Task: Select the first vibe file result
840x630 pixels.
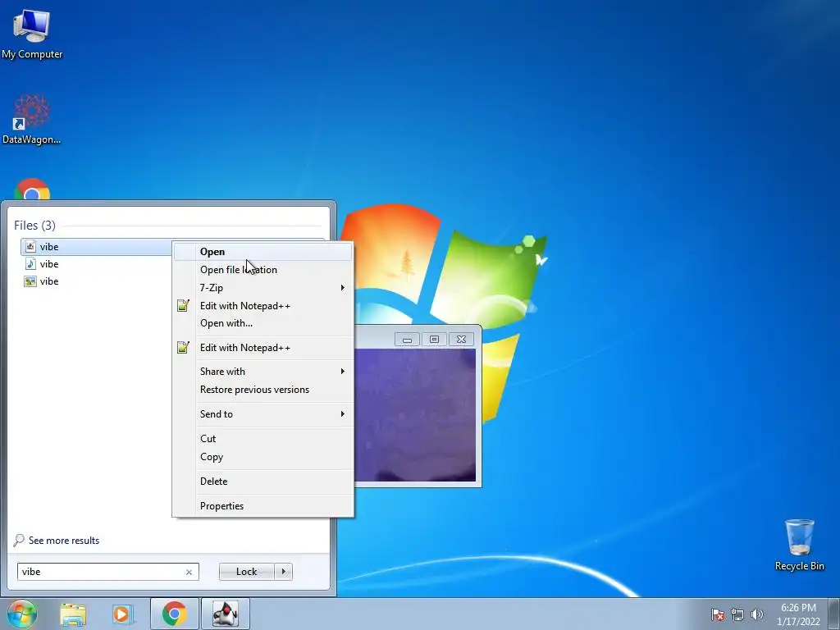Action: (x=97, y=246)
